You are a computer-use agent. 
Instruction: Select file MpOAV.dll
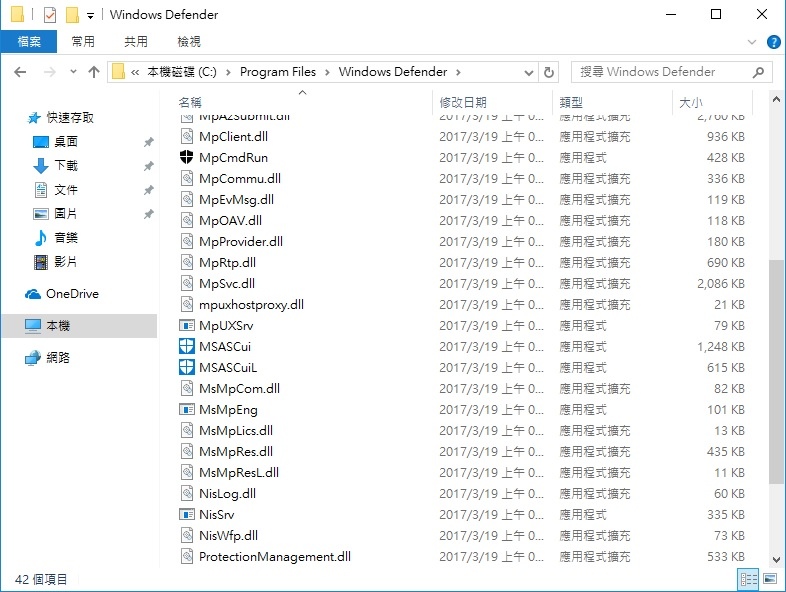pyautogui.click(x=230, y=221)
